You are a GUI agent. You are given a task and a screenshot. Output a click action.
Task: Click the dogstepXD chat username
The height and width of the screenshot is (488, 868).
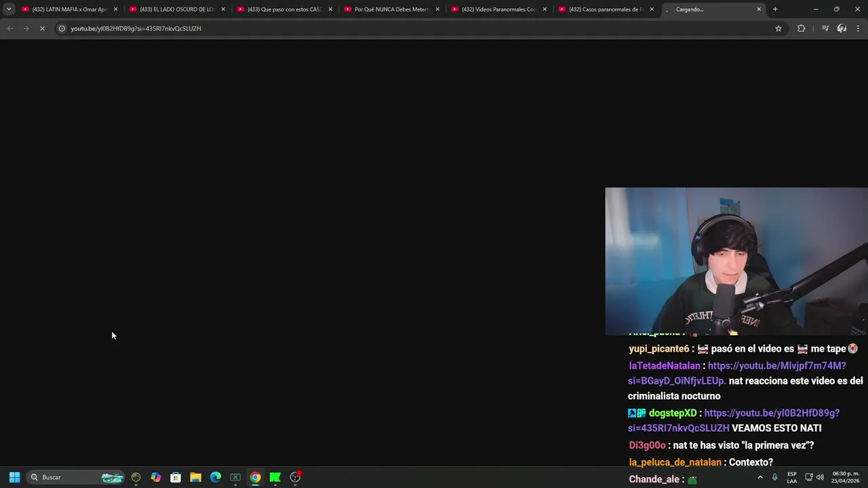[673, 413]
